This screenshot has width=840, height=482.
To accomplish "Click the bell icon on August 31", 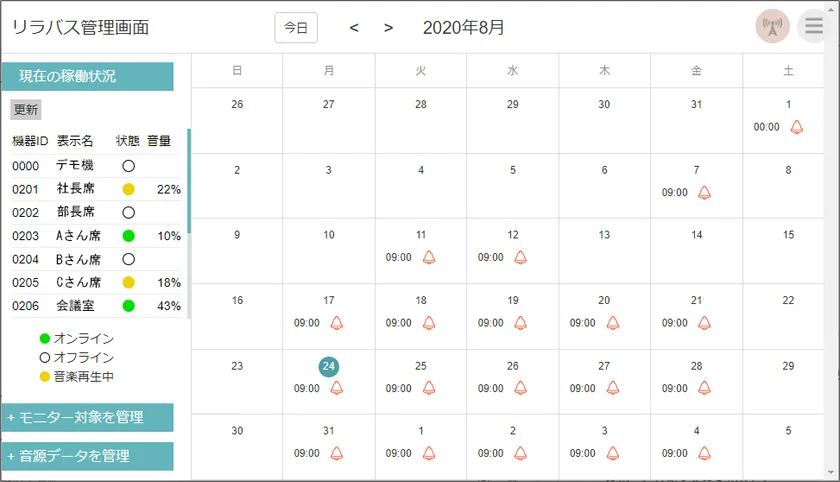I will tap(337, 453).
